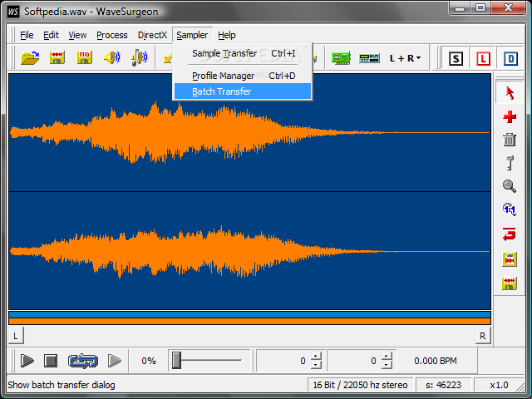
Task: Click the bottom floppy save slices icon
Action: pos(510,283)
